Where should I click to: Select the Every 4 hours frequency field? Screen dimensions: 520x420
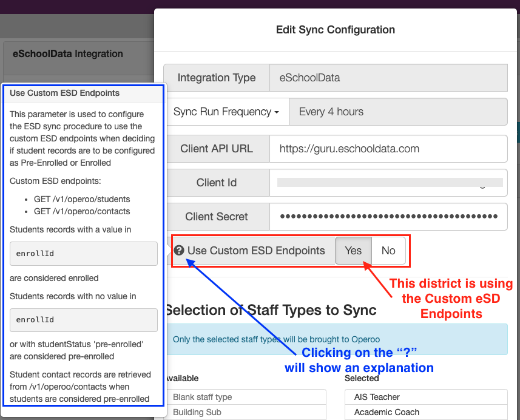click(x=398, y=112)
